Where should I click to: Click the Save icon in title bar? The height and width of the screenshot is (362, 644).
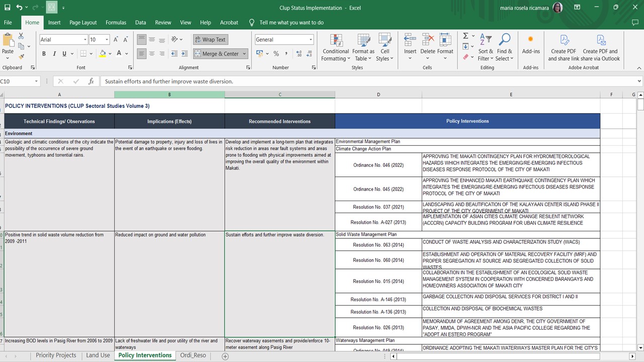(7, 8)
